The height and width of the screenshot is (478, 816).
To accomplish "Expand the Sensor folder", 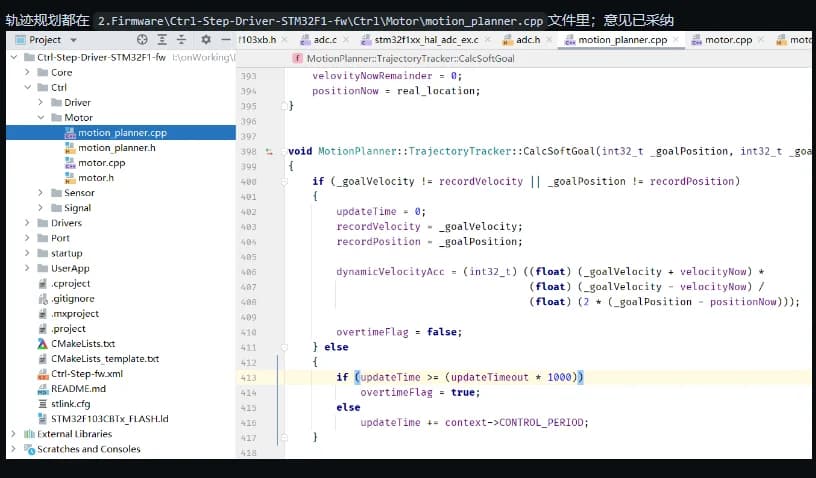I will [x=41, y=192].
